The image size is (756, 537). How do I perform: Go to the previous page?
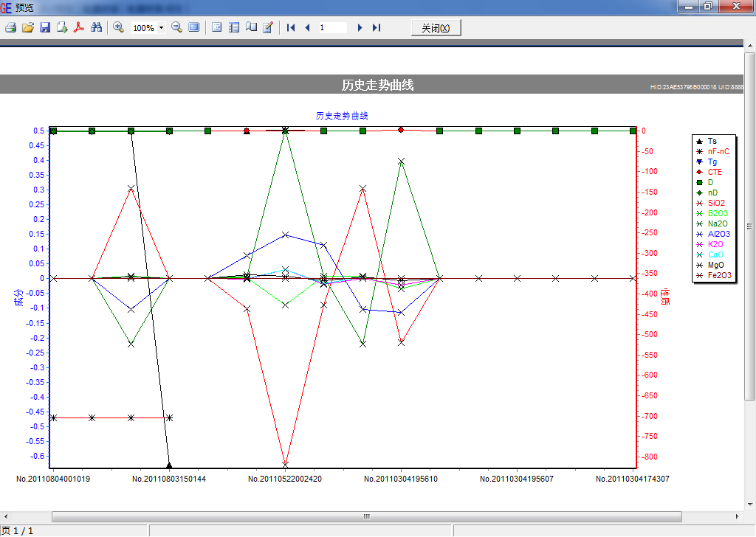(307, 28)
